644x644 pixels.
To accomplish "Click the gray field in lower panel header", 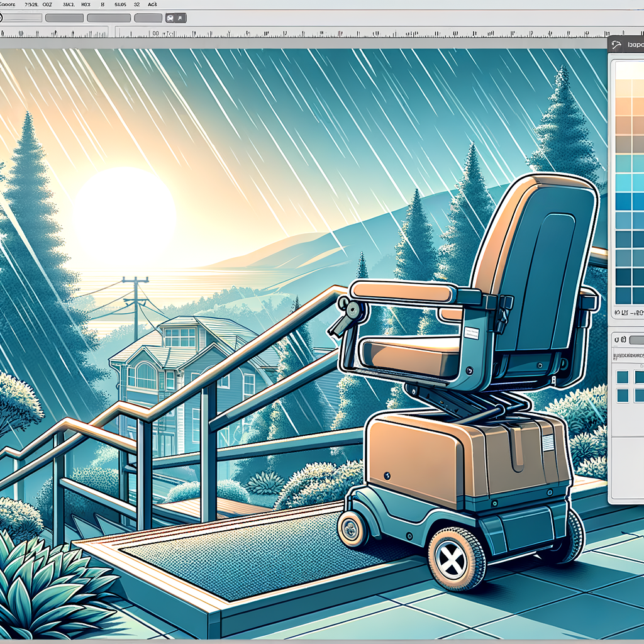I will click(x=636, y=340).
